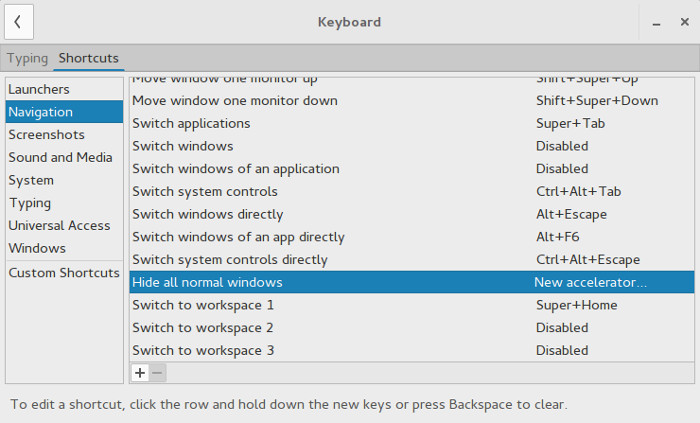Click the Switch applications shortcut row

point(191,123)
